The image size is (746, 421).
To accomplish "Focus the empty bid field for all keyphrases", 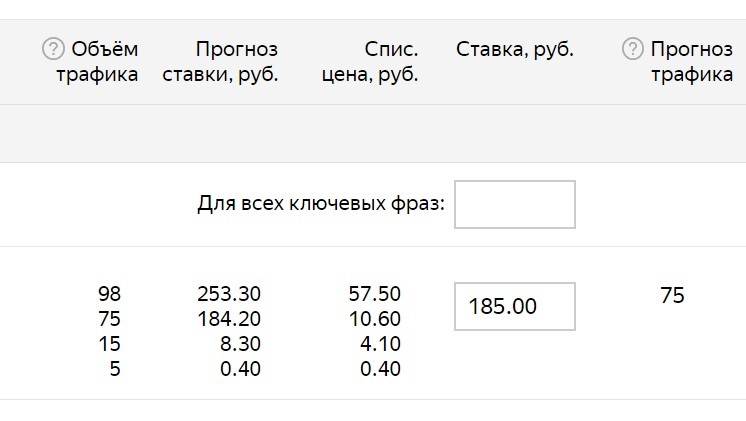I will click(x=515, y=205).
